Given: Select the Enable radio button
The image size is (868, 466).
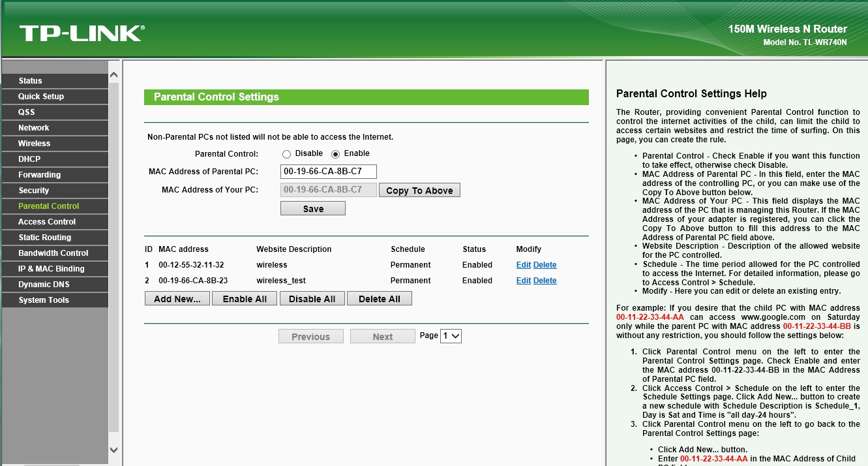Looking at the screenshot, I should pos(335,154).
